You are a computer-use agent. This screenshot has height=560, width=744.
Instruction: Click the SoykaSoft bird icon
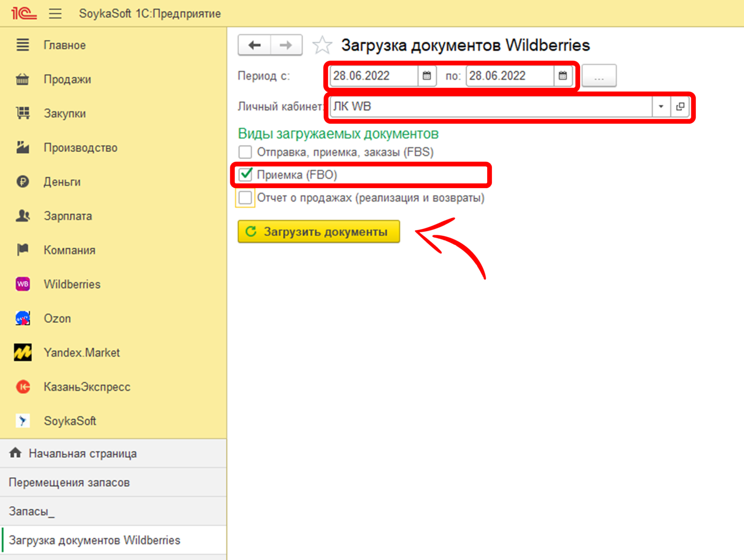click(23, 421)
